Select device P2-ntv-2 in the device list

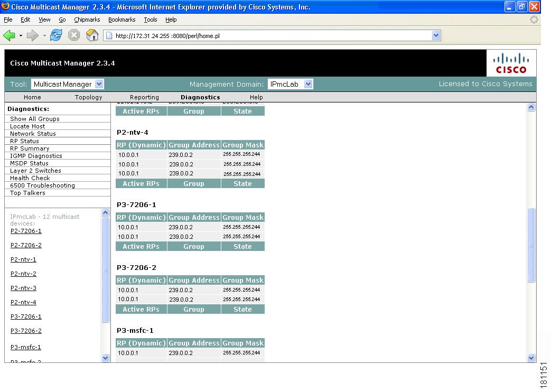[23, 274]
